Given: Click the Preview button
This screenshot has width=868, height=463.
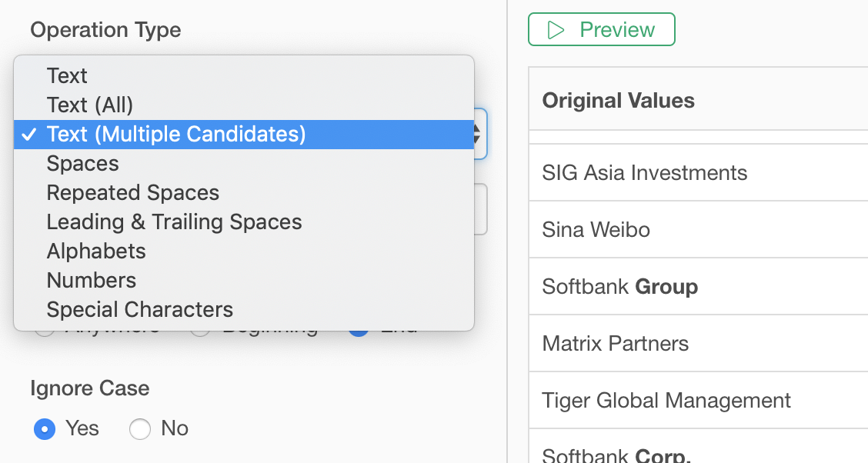Looking at the screenshot, I should [x=601, y=28].
